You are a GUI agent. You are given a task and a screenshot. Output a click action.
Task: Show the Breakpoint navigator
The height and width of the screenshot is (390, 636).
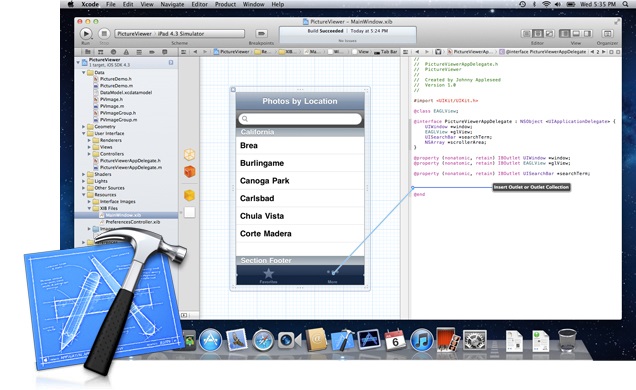click(152, 52)
